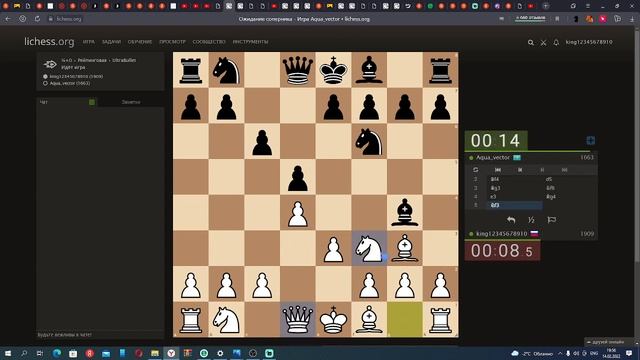This screenshot has width=640, height=360.
Task: Step forward one move
Action: click(x=542, y=170)
